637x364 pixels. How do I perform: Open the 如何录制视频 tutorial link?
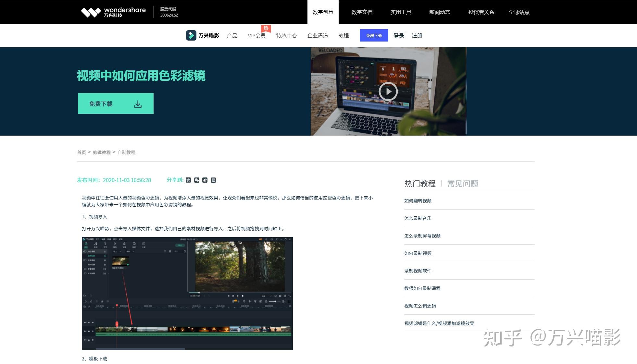click(x=418, y=253)
